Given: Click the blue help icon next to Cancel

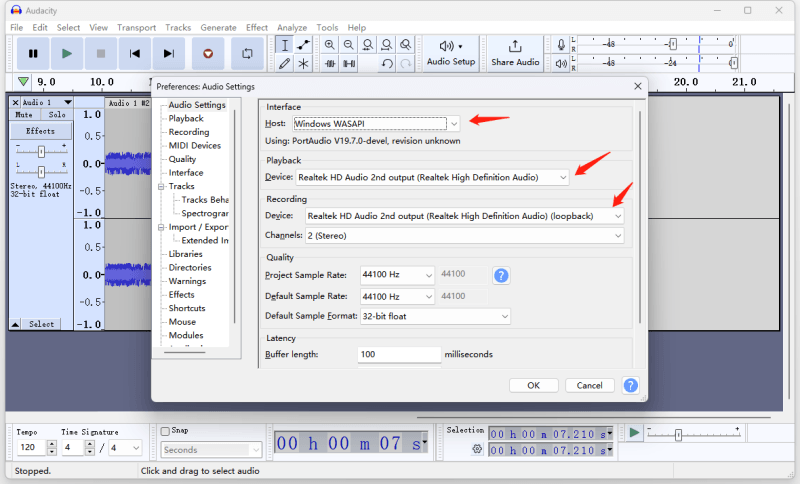Looking at the screenshot, I should (x=631, y=386).
